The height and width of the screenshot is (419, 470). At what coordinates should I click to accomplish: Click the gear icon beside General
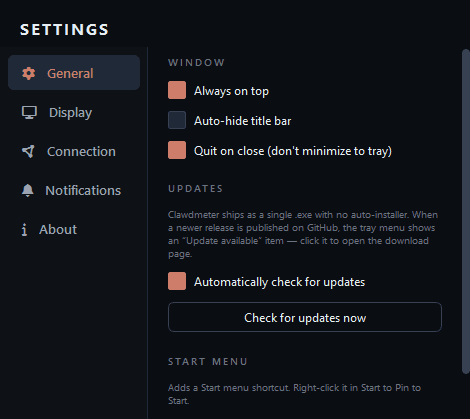(29, 73)
